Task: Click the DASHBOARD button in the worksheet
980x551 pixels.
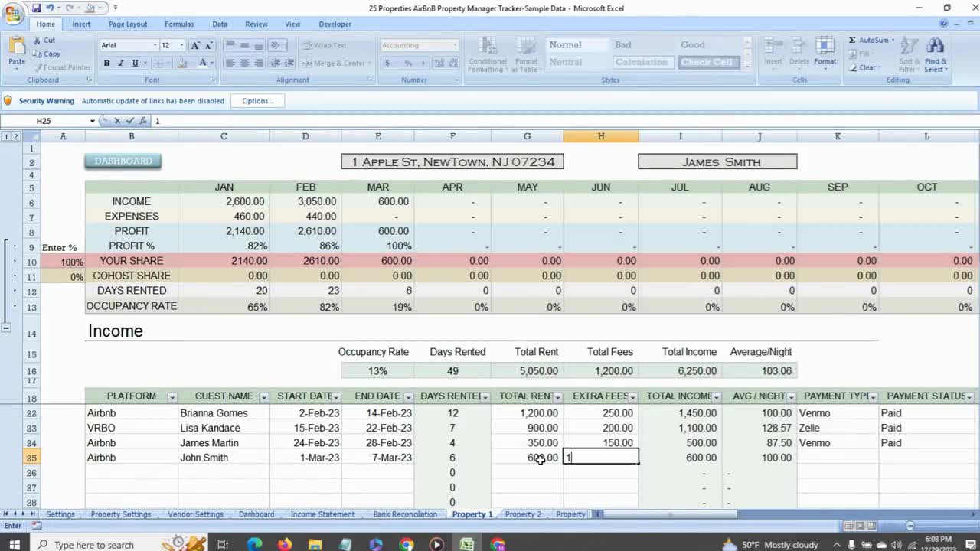Action: (x=122, y=161)
